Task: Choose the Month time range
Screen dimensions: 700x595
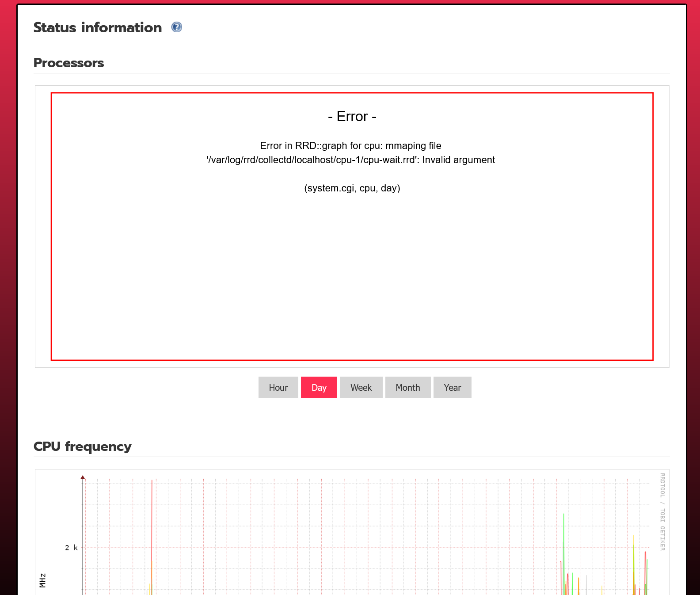Action: click(x=408, y=387)
